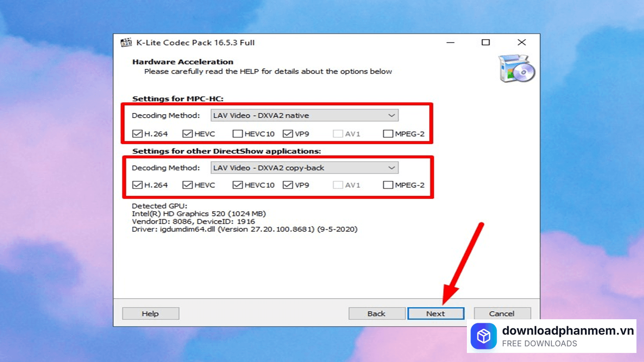Close the K-Lite Codec Pack installer

pos(522,43)
